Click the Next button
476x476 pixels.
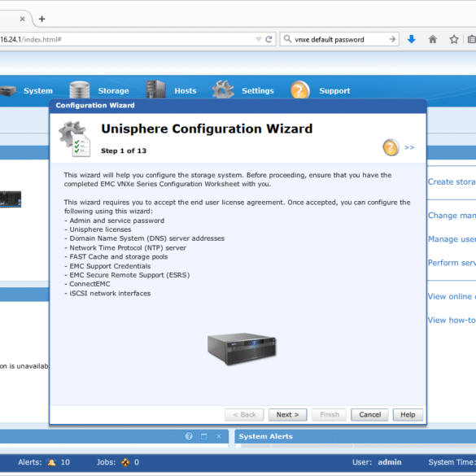pyautogui.click(x=287, y=415)
